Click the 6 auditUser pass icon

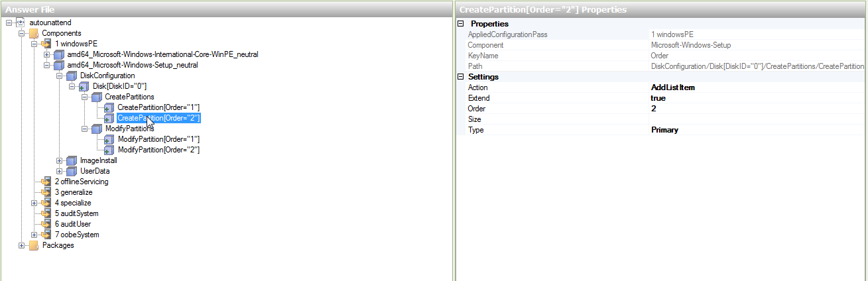pos(46,224)
